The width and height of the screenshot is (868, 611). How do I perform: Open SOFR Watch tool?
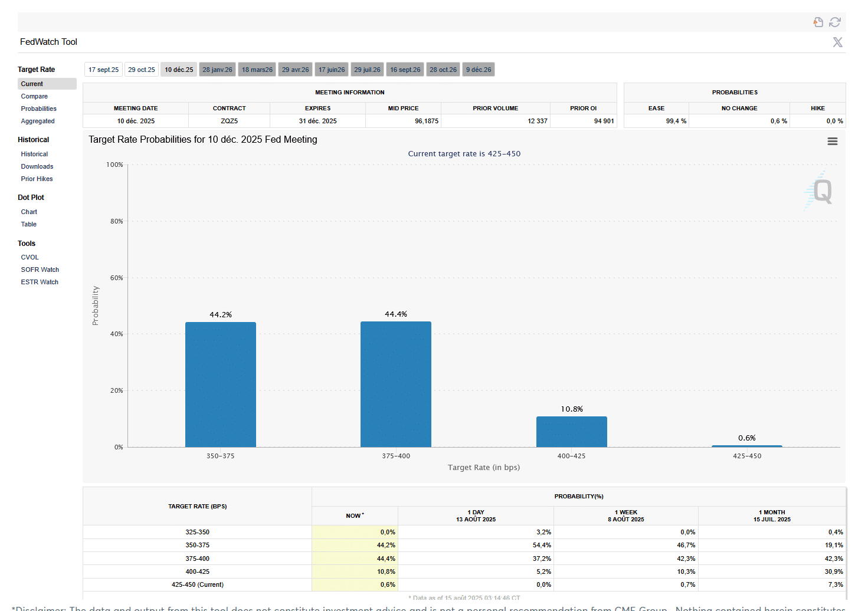(40, 270)
